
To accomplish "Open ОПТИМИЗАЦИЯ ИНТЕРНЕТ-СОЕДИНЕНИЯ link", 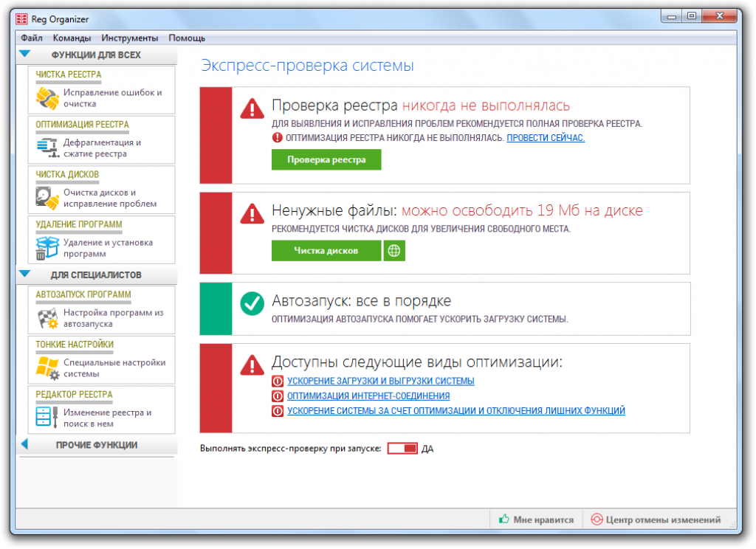I will tap(368, 396).
